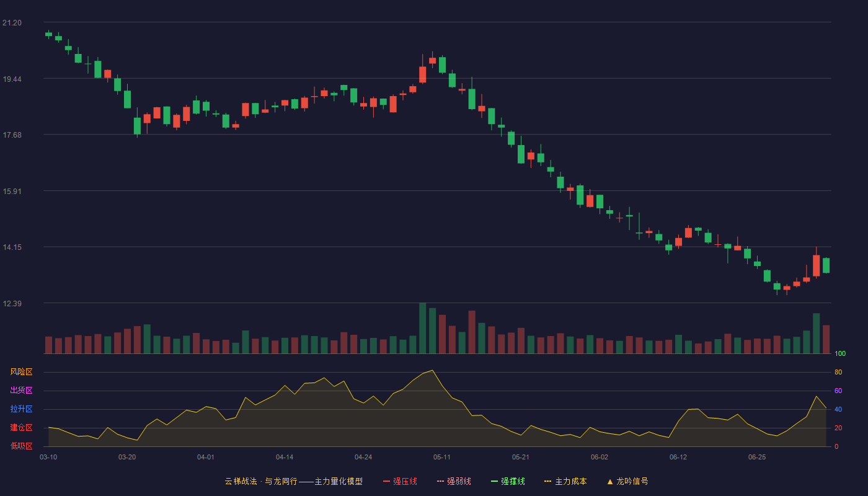
Task: Click the 14.15 price axis label
Action: tap(12, 247)
